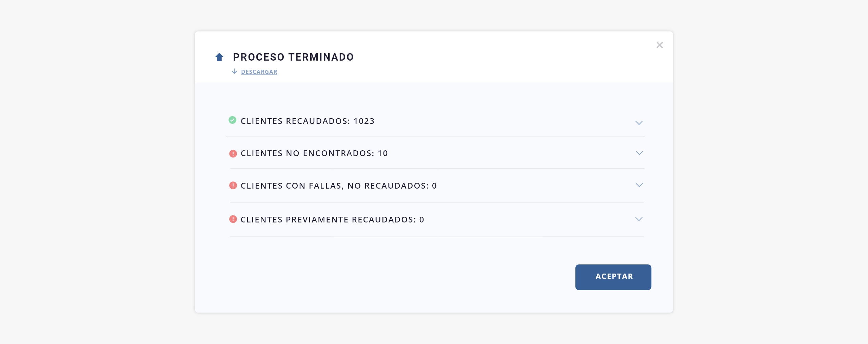Screen dimensions: 868x344
Task: Close the Proceso Terminado dialog
Action: [659, 45]
